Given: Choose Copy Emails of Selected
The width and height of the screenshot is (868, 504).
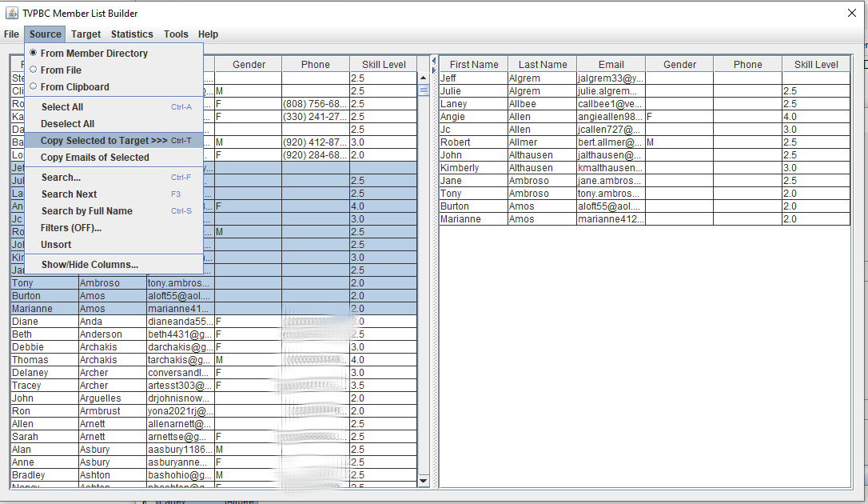Looking at the screenshot, I should (x=94, y=158).
